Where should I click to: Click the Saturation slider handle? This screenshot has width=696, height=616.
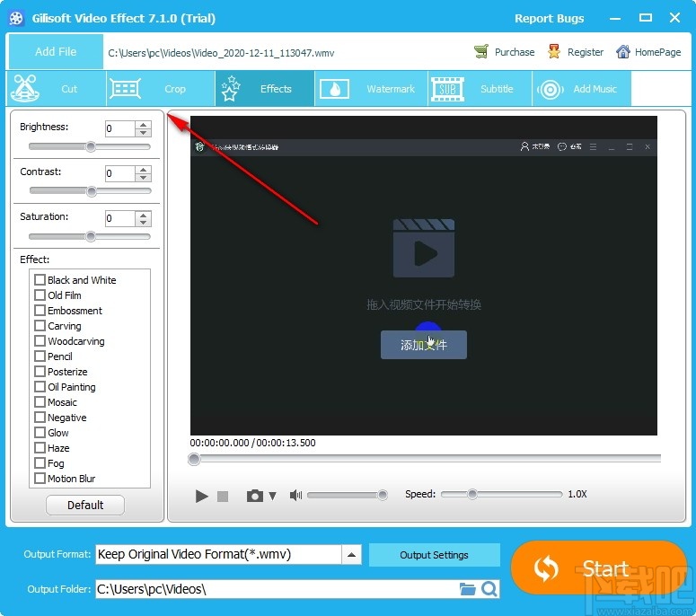pos(91,236)
